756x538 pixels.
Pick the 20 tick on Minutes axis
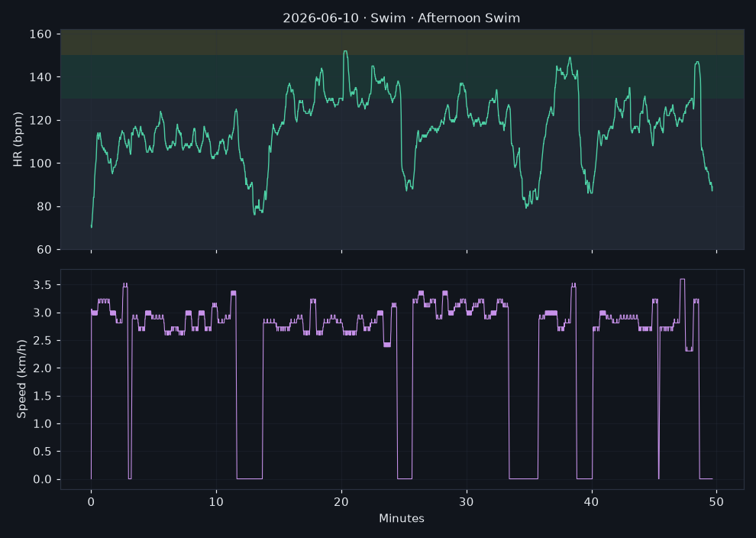(x=341, y=502)
